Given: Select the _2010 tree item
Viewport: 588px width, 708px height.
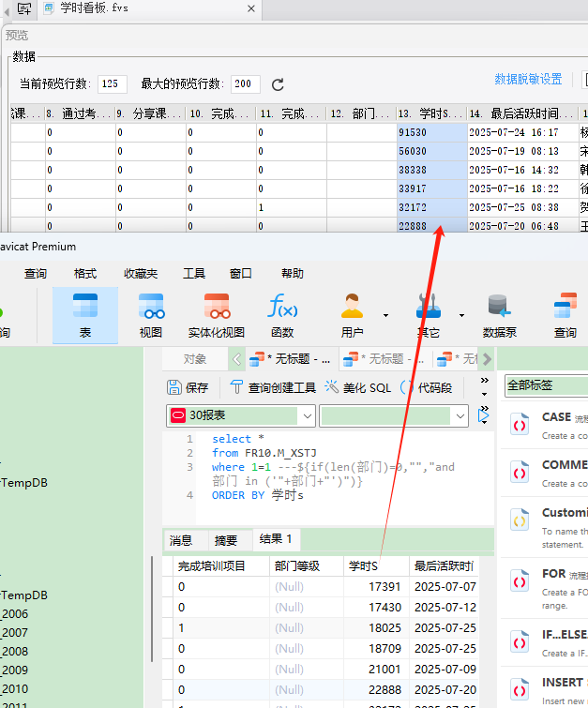Looking at the screenshot, I should [x=15, y=689].
